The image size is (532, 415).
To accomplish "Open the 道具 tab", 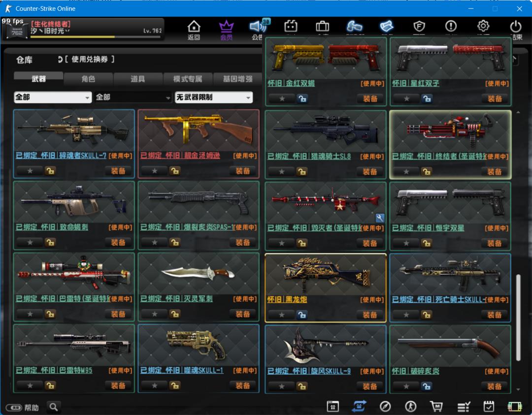I will pyautogui.click(x=138, y=79).
